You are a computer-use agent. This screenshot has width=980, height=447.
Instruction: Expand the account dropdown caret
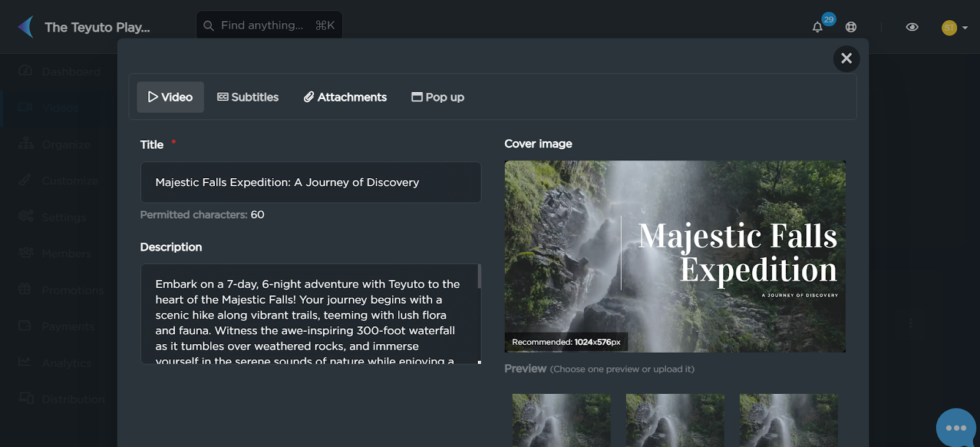[x=965, y=28]
